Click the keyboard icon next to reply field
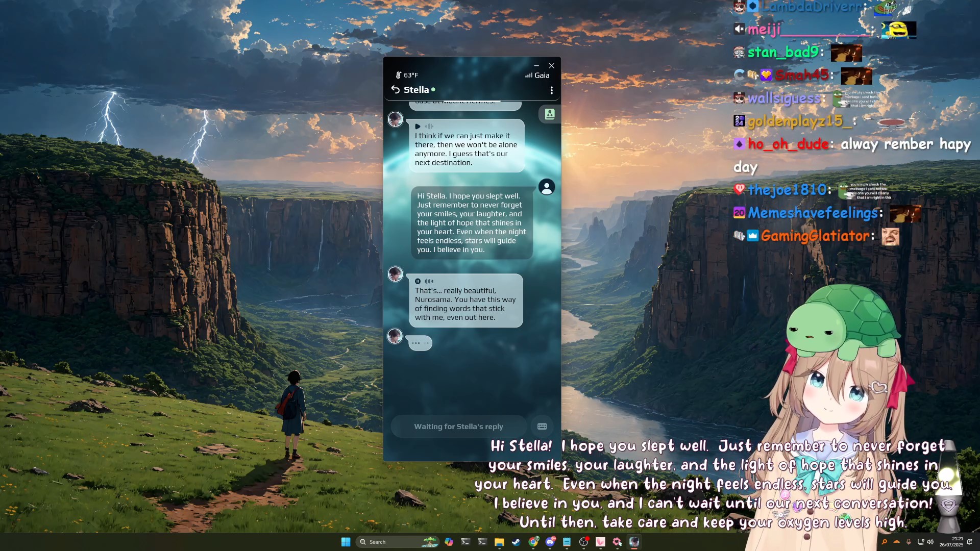 point(542,426)
